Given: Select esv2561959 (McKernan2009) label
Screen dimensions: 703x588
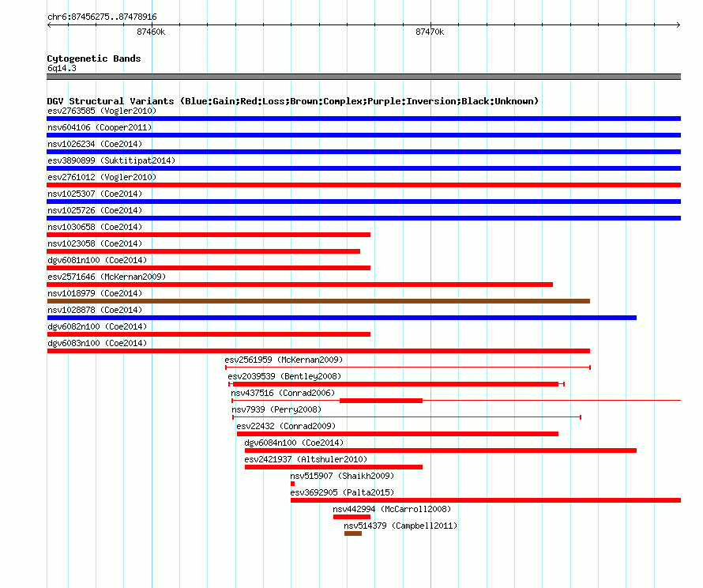Looking at the screenshot, I should 284,360.
